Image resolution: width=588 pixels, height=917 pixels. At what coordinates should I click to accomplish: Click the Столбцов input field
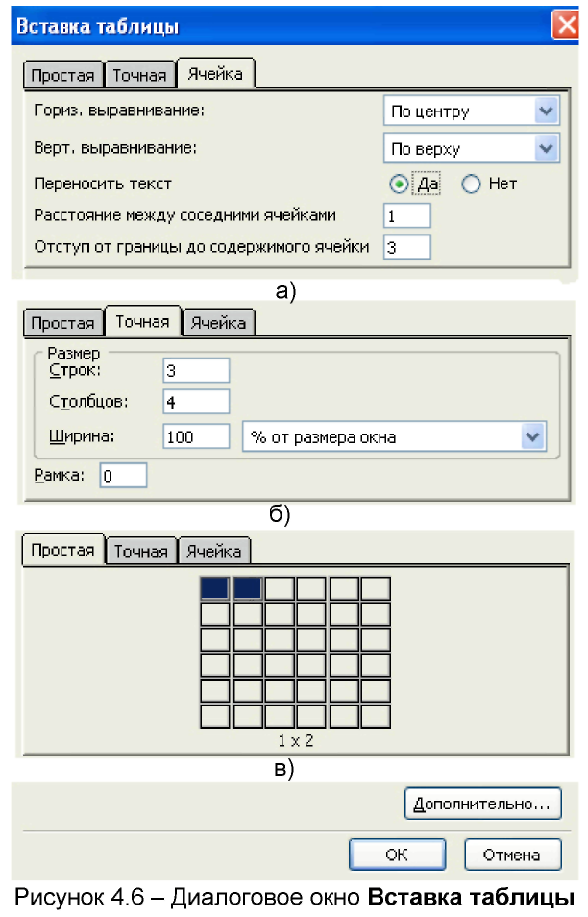[196, 402]
